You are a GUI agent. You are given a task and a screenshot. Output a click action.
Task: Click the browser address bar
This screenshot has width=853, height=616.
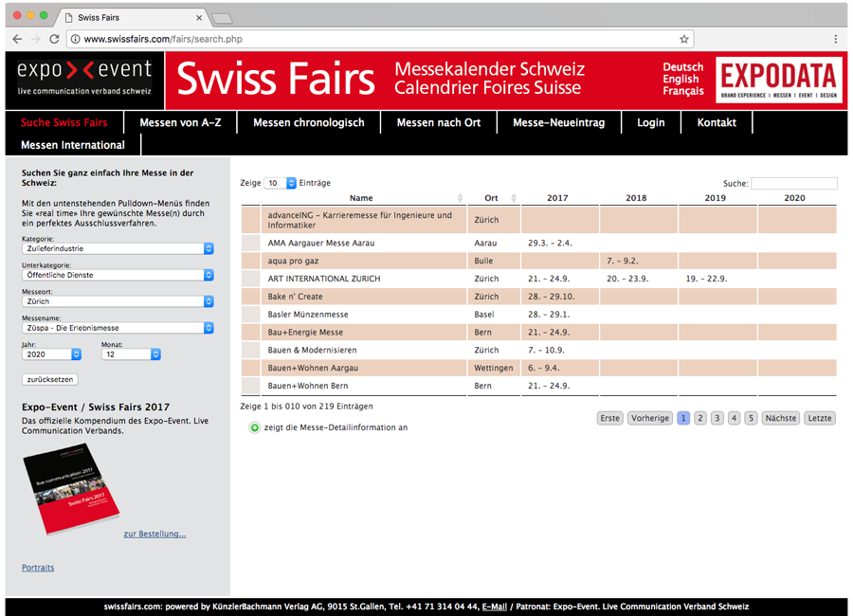click(378, 39)
